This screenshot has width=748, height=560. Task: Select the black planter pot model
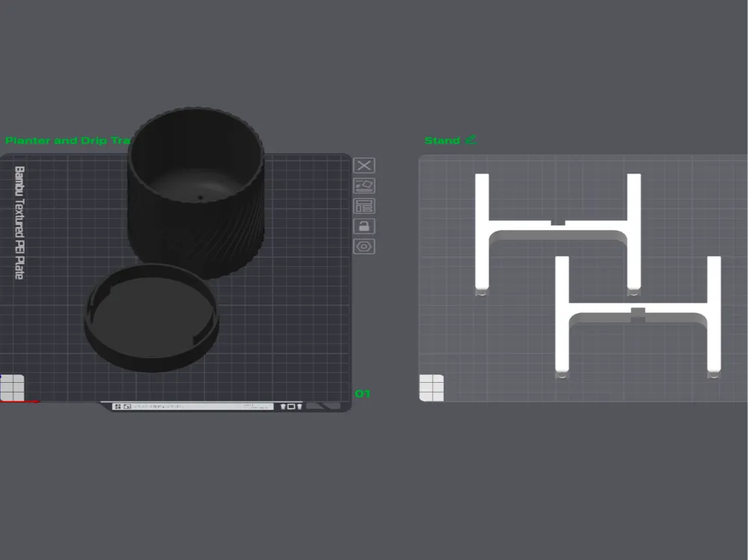pyautogui.click(x=195, y=191)
